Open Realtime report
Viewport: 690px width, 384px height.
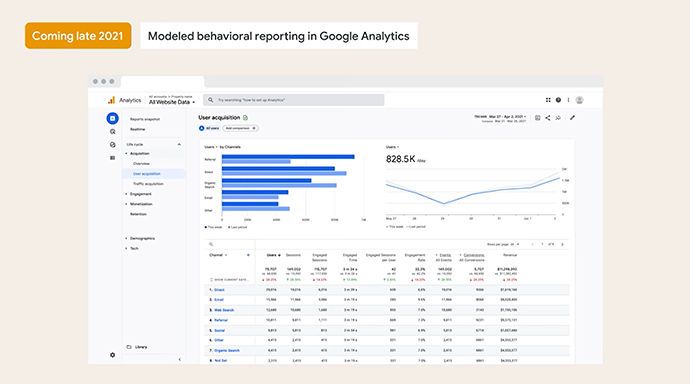(x=137, y=129)
